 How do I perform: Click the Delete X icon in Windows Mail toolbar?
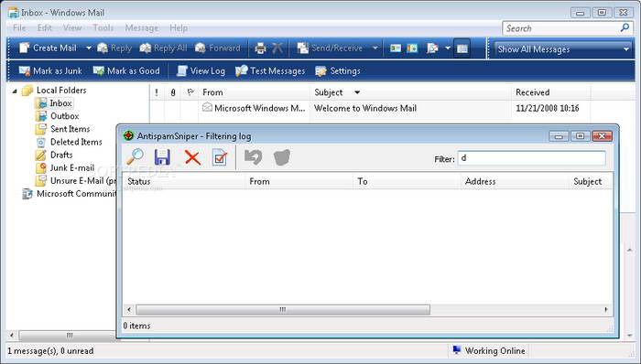coord(277,48)
